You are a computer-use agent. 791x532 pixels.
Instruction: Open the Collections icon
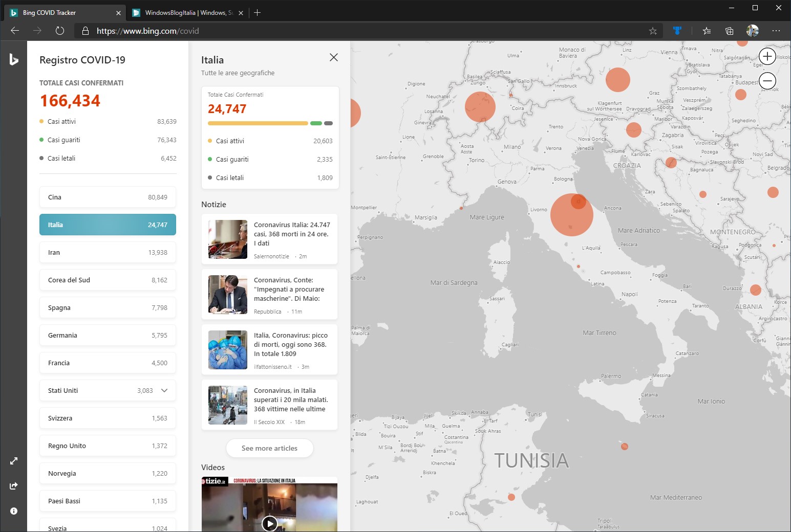[730, 31]
